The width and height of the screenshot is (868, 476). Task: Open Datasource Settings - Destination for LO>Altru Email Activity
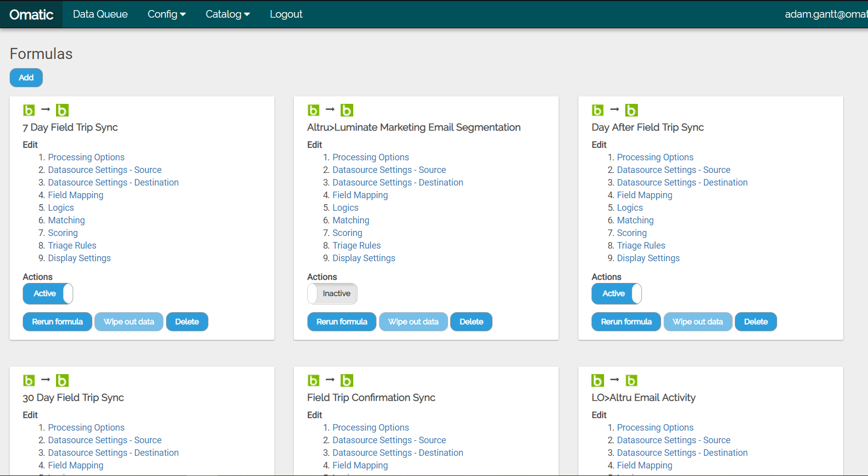tap(682, 453)
